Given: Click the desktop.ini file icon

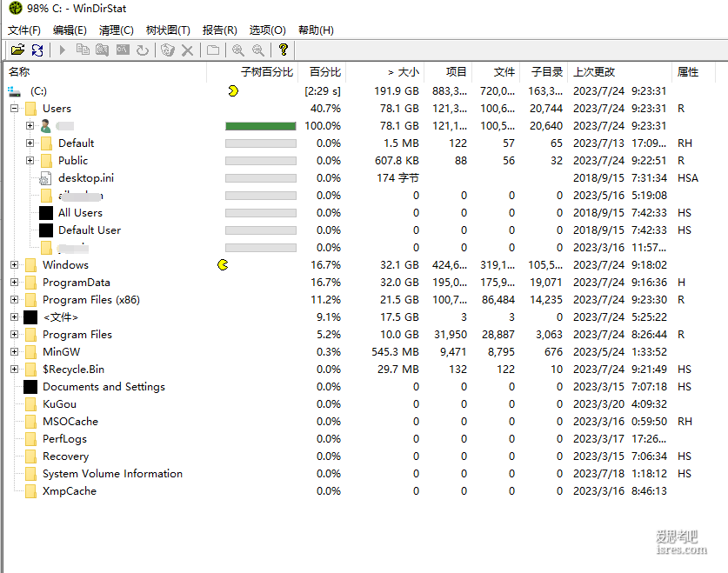Looking at the screenshot, I should click(45, 178).
